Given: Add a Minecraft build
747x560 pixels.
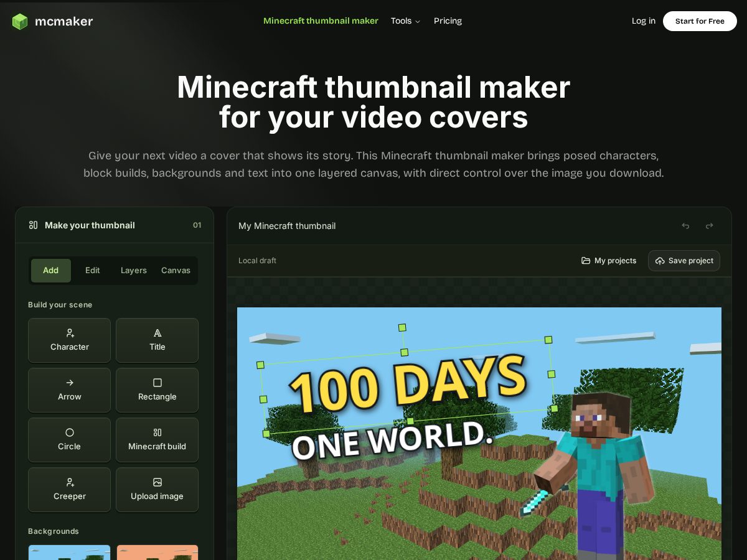Looking at the screenshot, I should [x=157, y=440].
